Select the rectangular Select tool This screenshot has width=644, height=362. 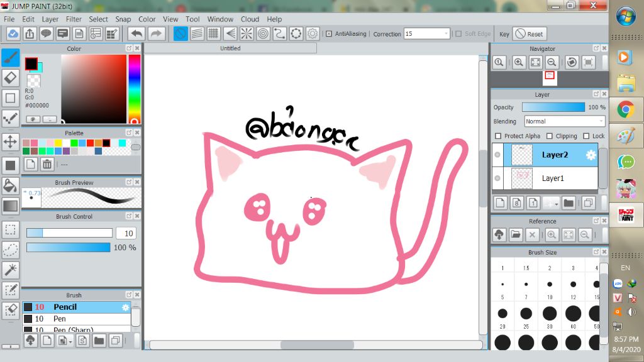click(10, 229)
